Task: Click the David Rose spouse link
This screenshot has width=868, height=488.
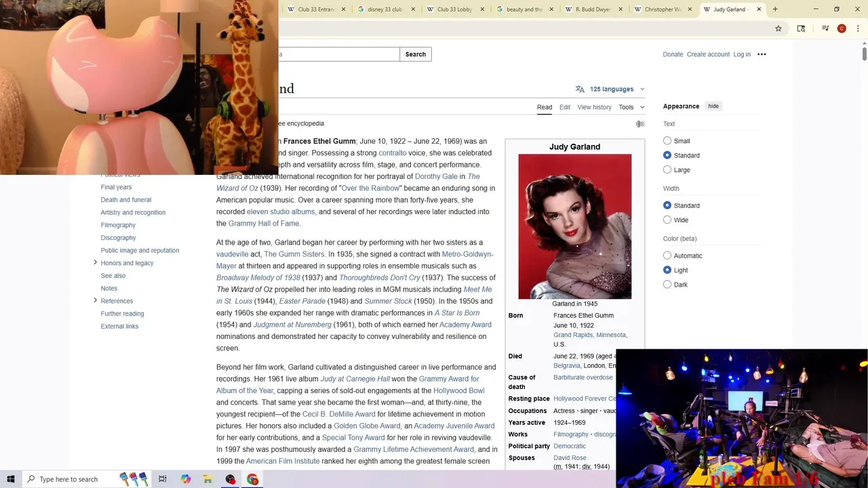Action: click(570, 458)
